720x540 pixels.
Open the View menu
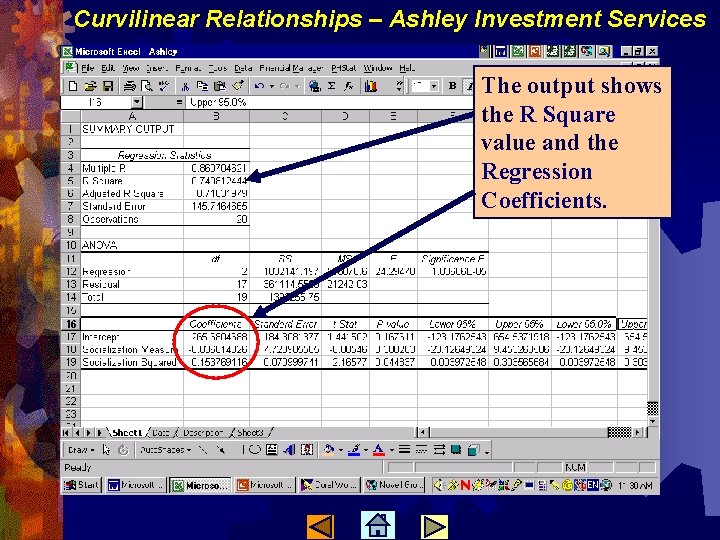coord(130,68)
